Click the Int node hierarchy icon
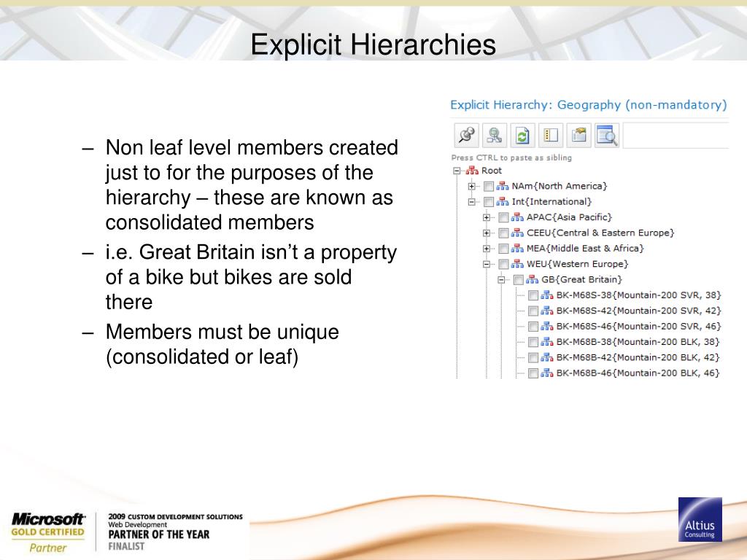Screen dimensions: 747x560 [502, 202]
